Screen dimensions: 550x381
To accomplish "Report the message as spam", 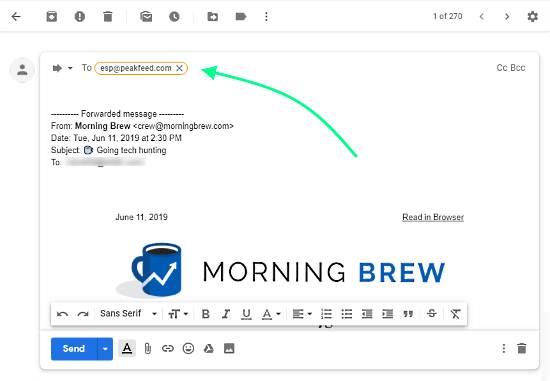I will click(80, 16).
